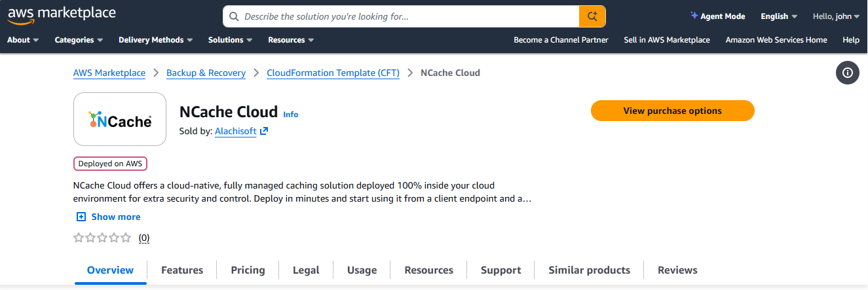Open the round info icon at the page's right edge

847,73
